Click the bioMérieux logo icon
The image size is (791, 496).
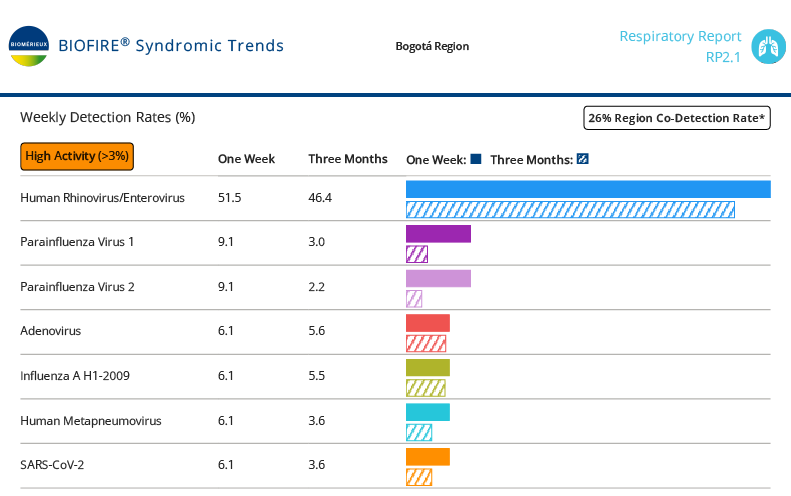tap(28, 46)
